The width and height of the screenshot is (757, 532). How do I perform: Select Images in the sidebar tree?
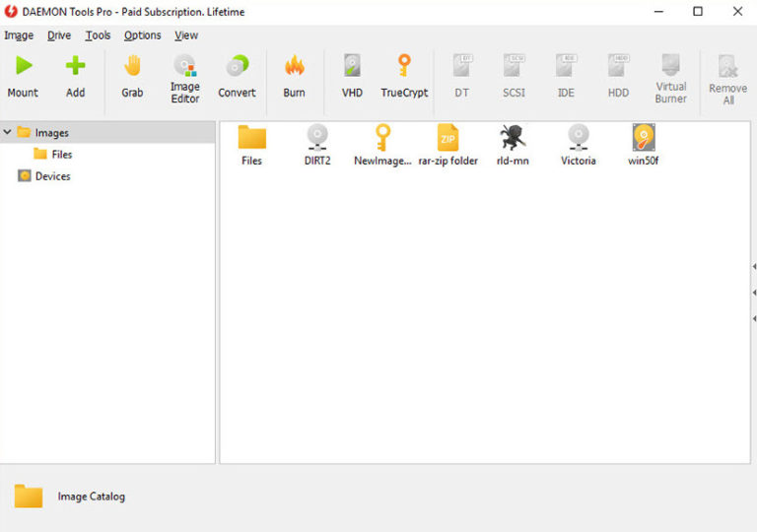tap(51, 132)
